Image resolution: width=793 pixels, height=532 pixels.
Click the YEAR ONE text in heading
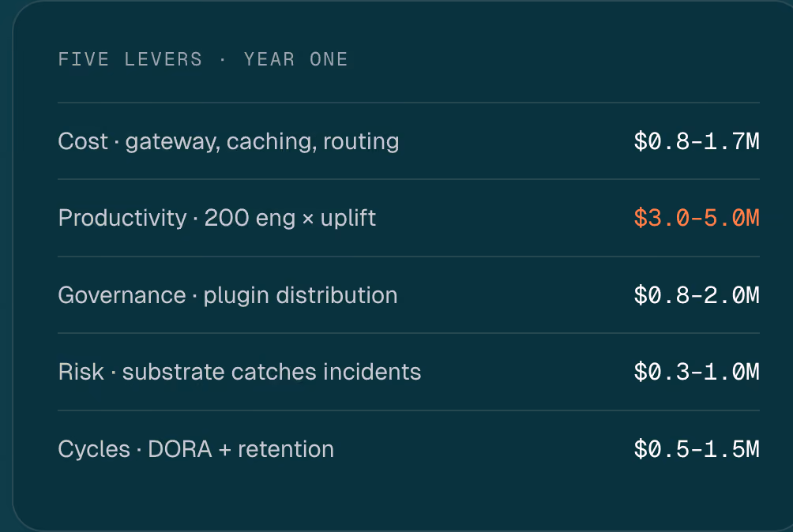point(296,60)
